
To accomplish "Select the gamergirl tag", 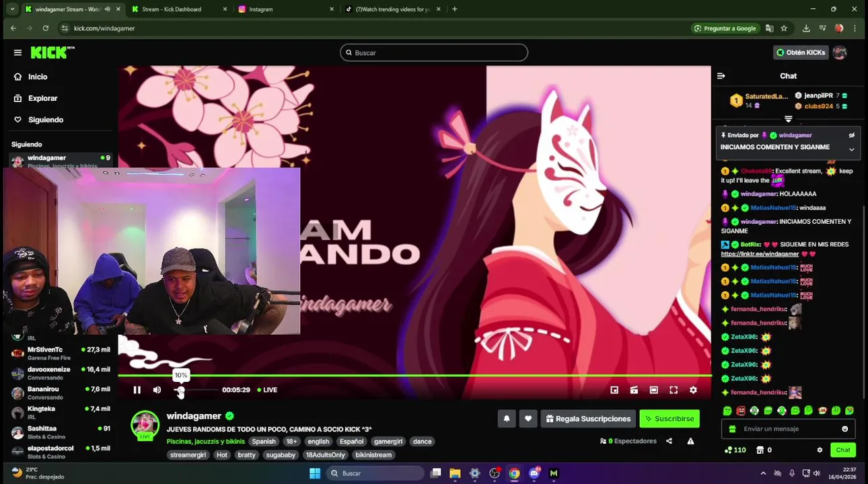I will click(x=388, y=442).
